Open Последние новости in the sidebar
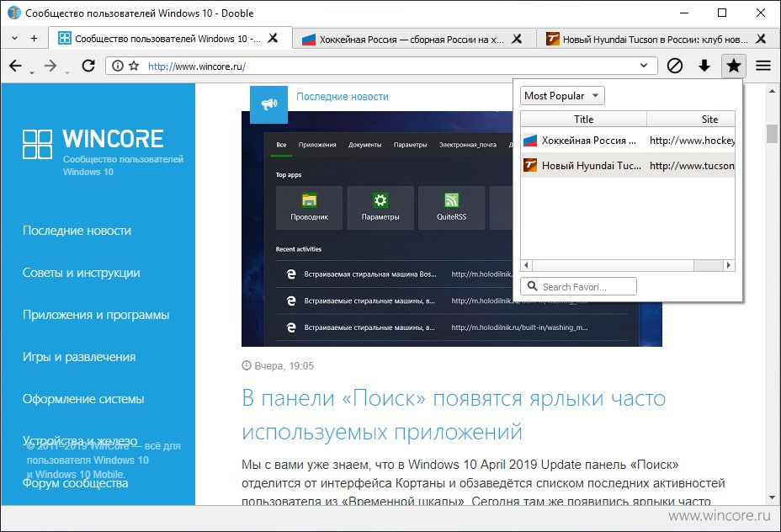781x532 pixels. [77, 231]
